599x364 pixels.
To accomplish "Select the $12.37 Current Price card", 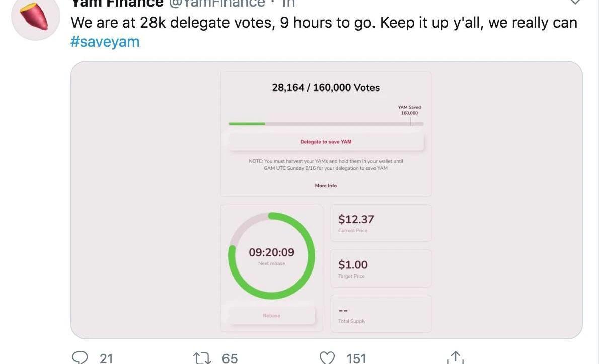I will tap(381, 223).
